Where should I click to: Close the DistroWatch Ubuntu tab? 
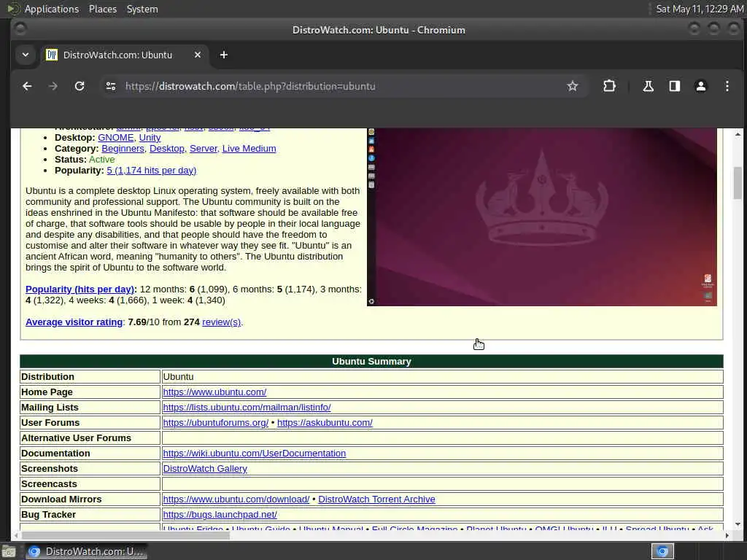(197, 55)
